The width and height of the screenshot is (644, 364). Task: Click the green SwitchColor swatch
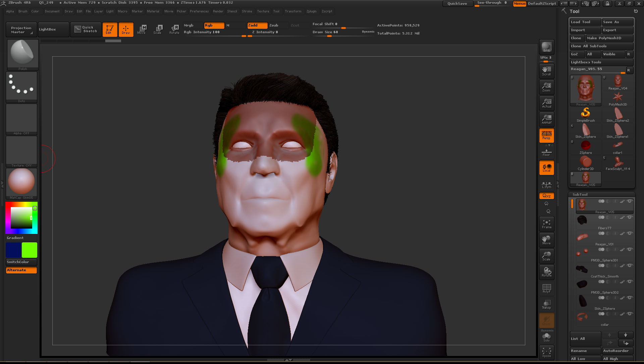click(29, 250)
